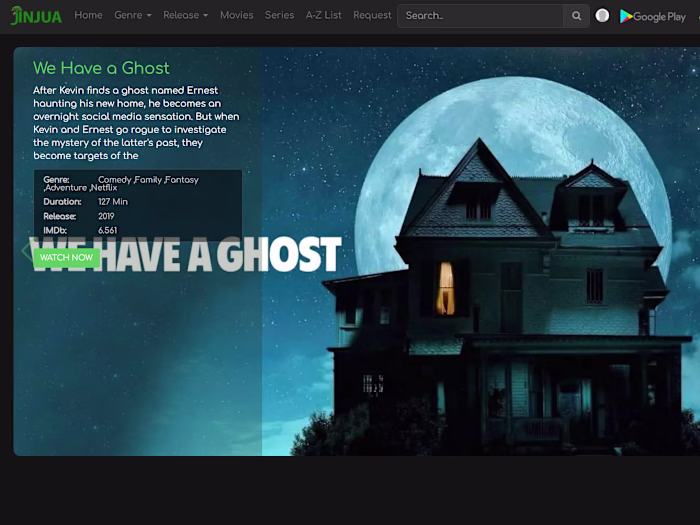Open the A-Z List page
Viewport: 700px width, 525px height.
pos(324,15)
